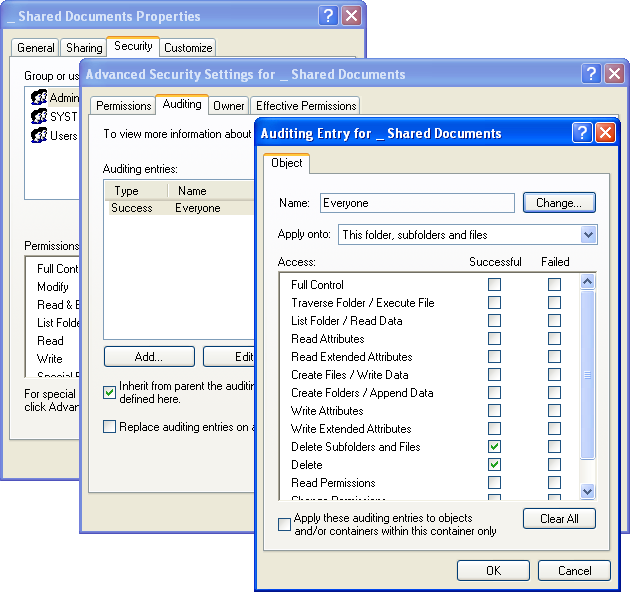Select the Success Everyone auditing entry

(181, 208)
